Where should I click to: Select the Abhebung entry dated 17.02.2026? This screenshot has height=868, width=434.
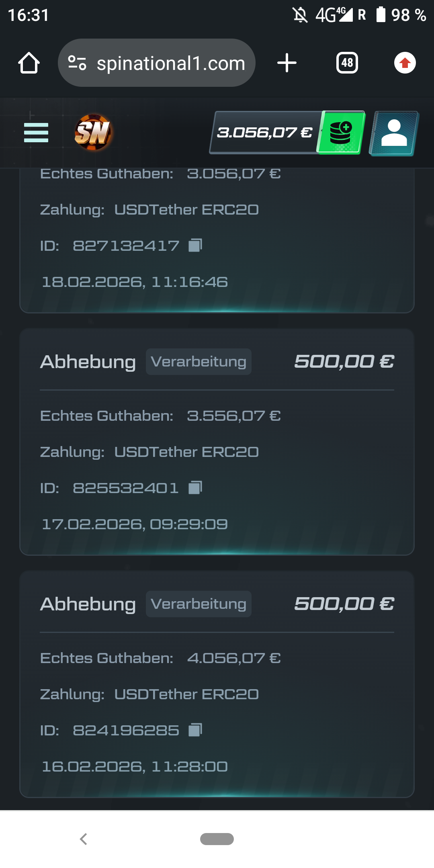(x=88, y=362)
